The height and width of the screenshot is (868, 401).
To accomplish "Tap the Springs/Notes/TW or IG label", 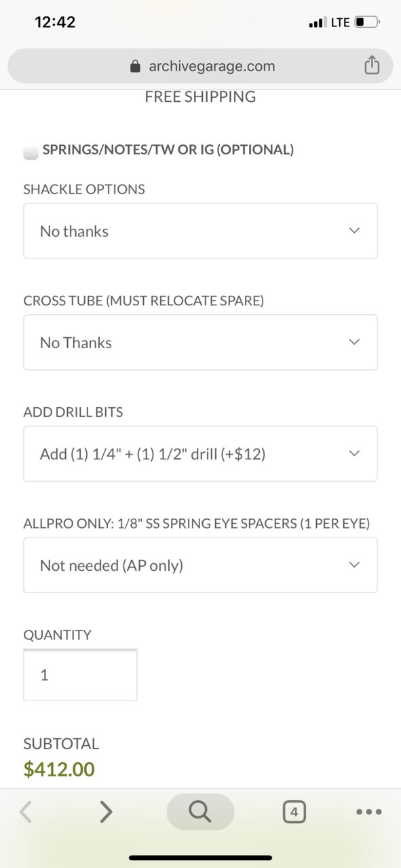I will pos(168,150).
